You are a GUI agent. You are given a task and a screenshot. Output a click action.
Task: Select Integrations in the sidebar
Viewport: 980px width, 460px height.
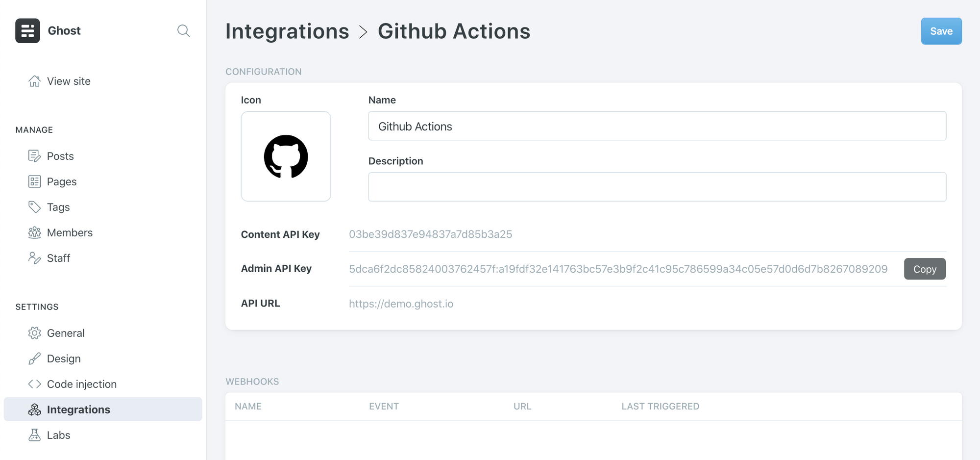78,409
